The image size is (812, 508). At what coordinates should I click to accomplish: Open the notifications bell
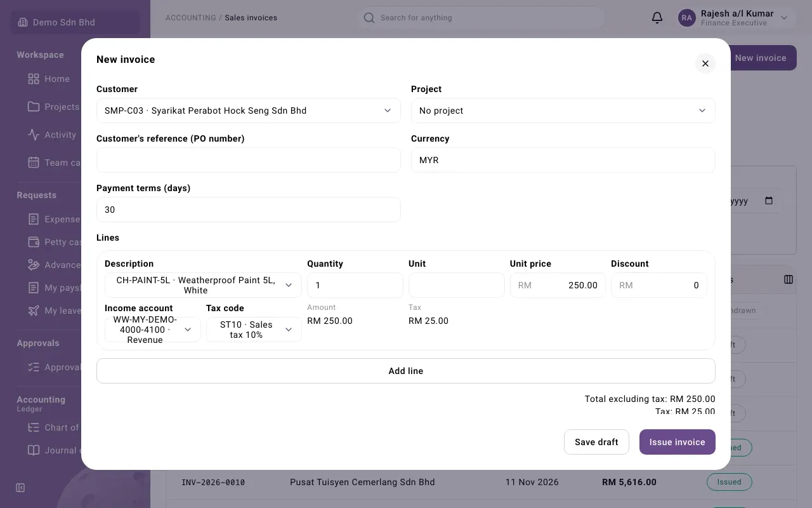click(657, 18)
